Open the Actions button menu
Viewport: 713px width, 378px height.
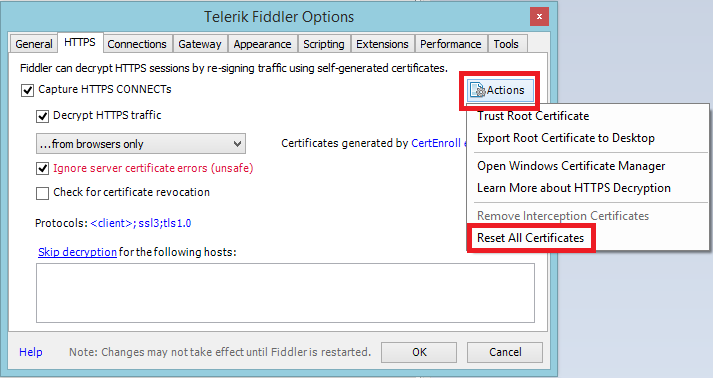499,90
